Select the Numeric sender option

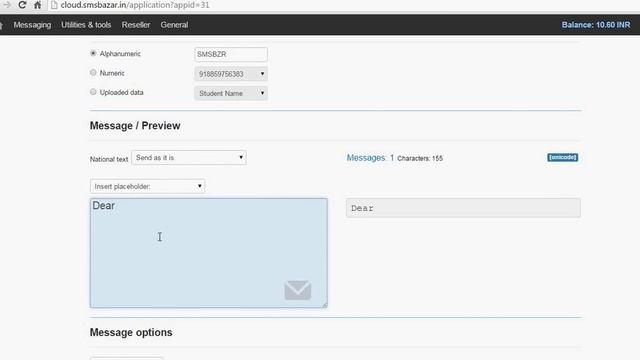click(93, 73)
